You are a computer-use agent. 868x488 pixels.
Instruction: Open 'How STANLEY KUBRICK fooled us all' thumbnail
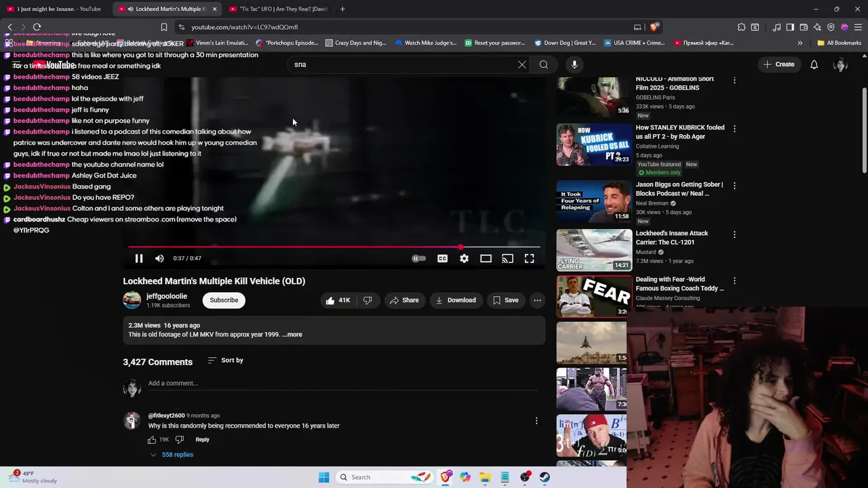click(x=594, y=144)
